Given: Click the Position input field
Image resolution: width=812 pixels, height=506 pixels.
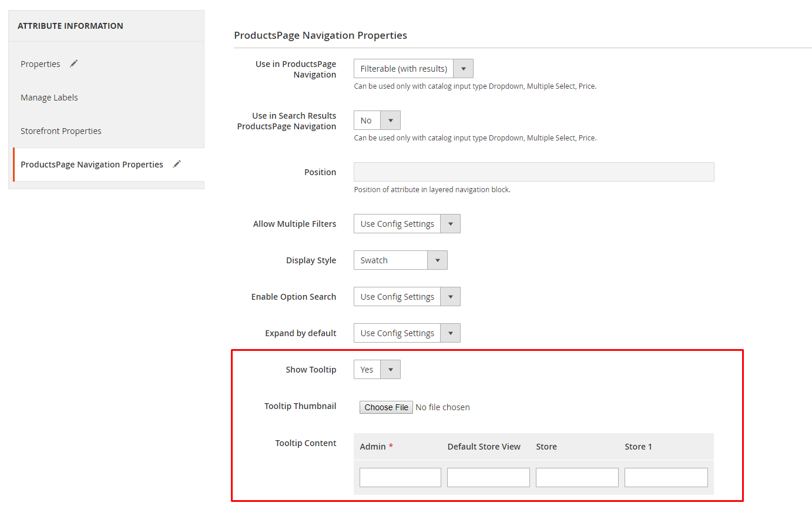Looking at the screenshot, I should 533,172.
